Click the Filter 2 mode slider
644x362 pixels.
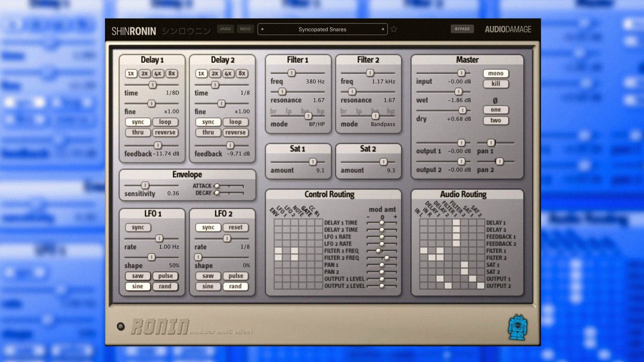(x=368, y=116)
